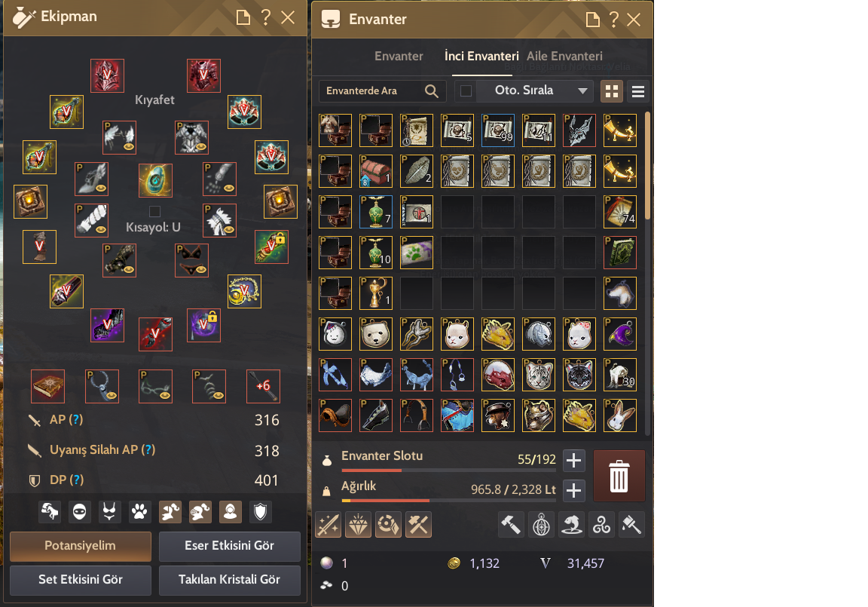The height and width of the screenshot is (607, 868).
Task: Click the paw pet visibility icon
Action: point(139,512)
